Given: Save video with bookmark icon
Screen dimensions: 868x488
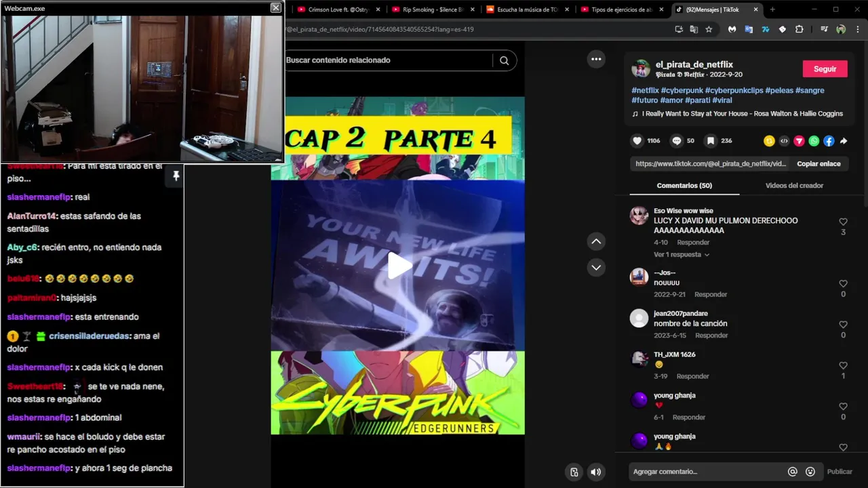Looking at the screenshot, I should (x=710, y=141).
